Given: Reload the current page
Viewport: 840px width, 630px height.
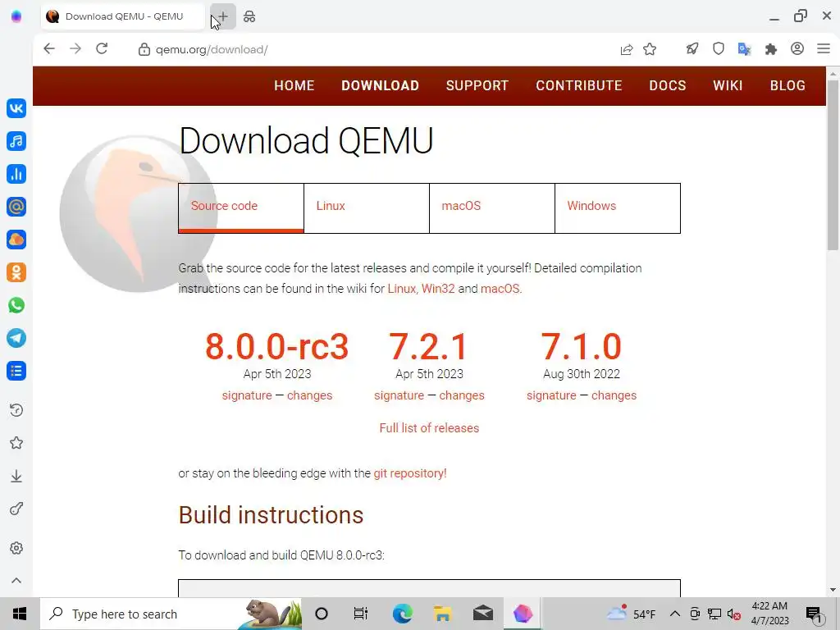Looking at the screenshot, I should (x=102, y=49).
